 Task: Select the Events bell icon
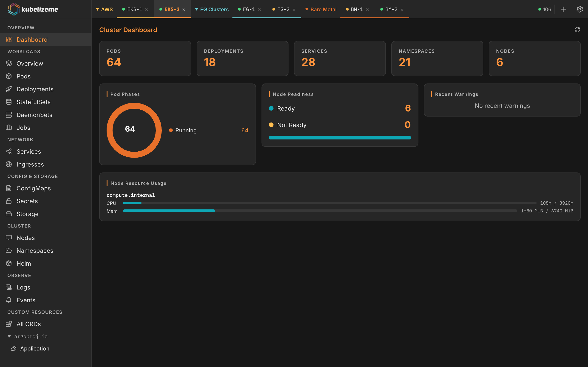tap(9, 300)
